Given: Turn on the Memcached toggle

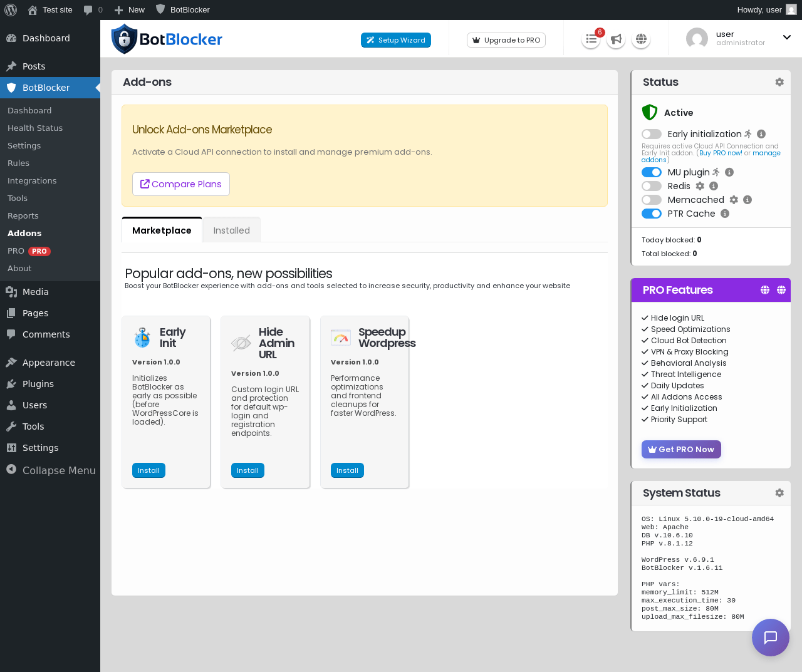Looking at the screenshot, I should (x=652, y=200).
